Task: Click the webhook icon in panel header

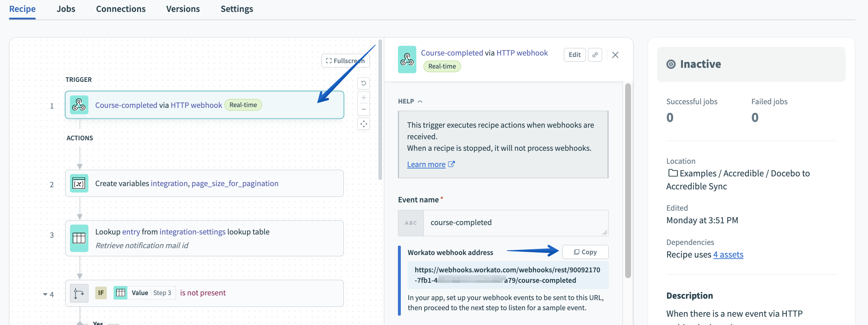Action: (407, 60)
